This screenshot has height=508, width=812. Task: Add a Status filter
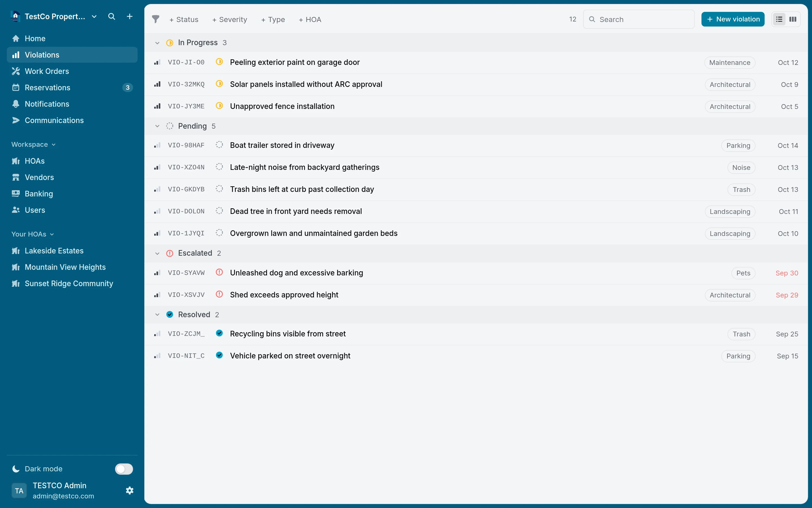184,19
